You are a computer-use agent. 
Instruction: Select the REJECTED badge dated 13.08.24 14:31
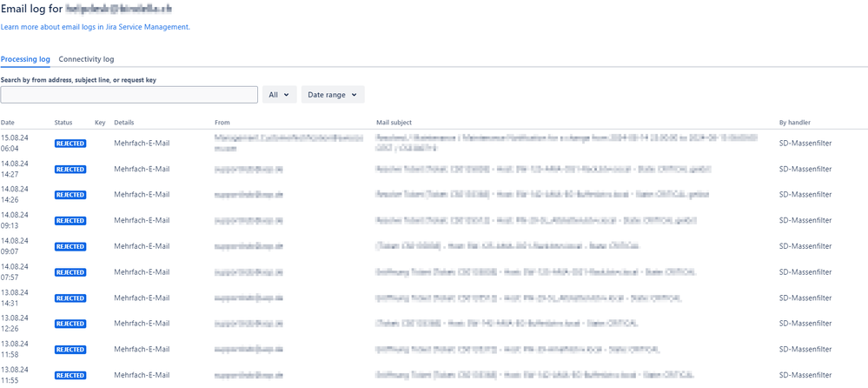[70, 298]
